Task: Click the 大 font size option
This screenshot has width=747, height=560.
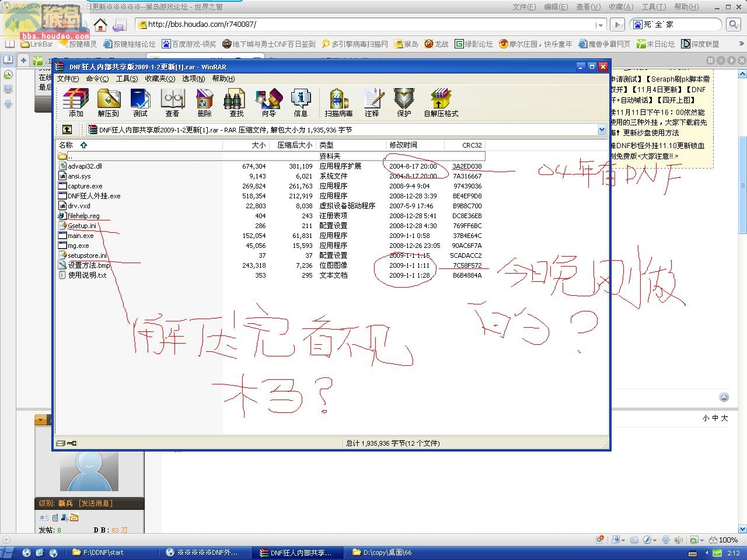Action: [725, 418]
